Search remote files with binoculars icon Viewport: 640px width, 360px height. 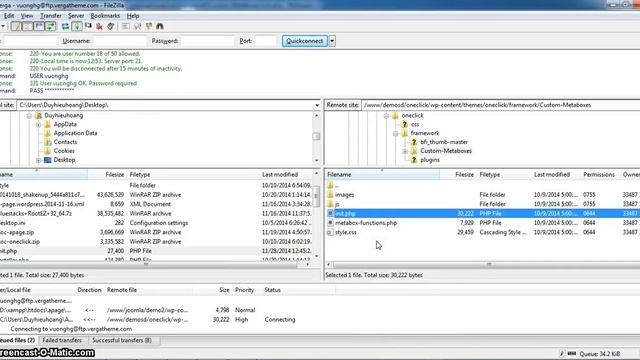pyautogui.click(x=160, y=26)
